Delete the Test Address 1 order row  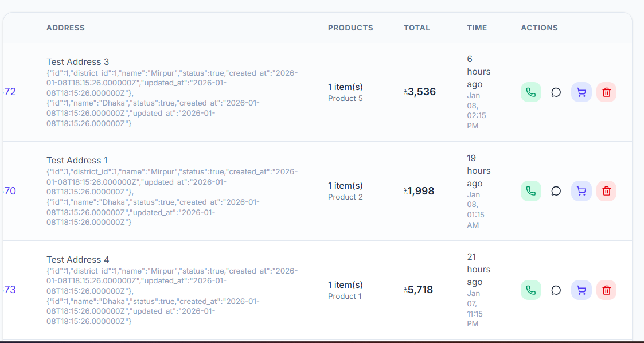click(606, 191)
